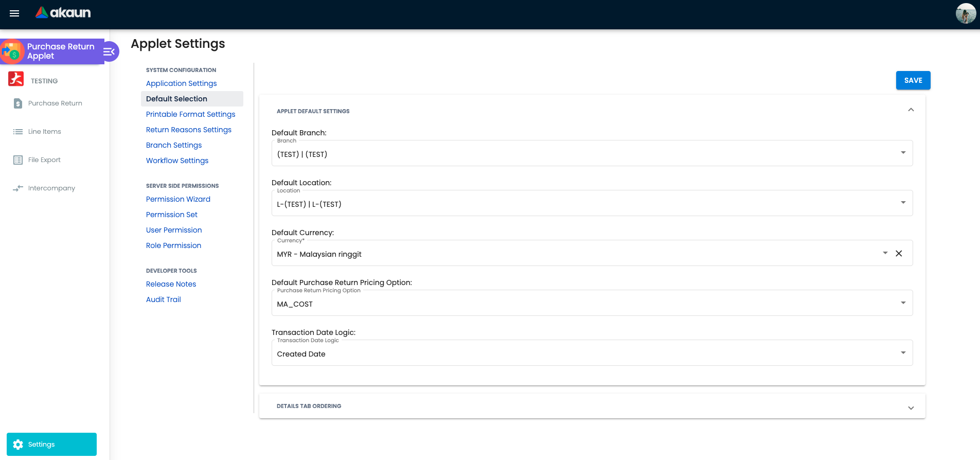Open the Audit Trail
Screen dimensions: 980x460
coord(164,299)
